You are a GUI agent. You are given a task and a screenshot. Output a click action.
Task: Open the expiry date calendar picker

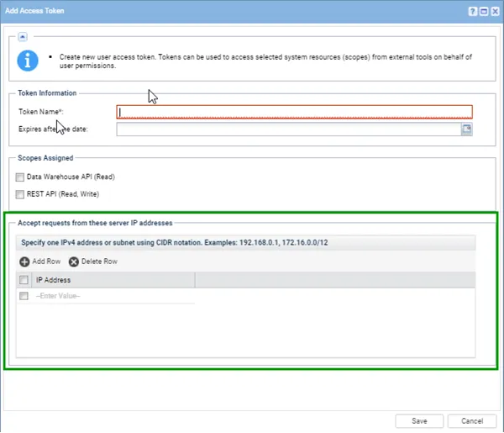[x=466, y=129]
